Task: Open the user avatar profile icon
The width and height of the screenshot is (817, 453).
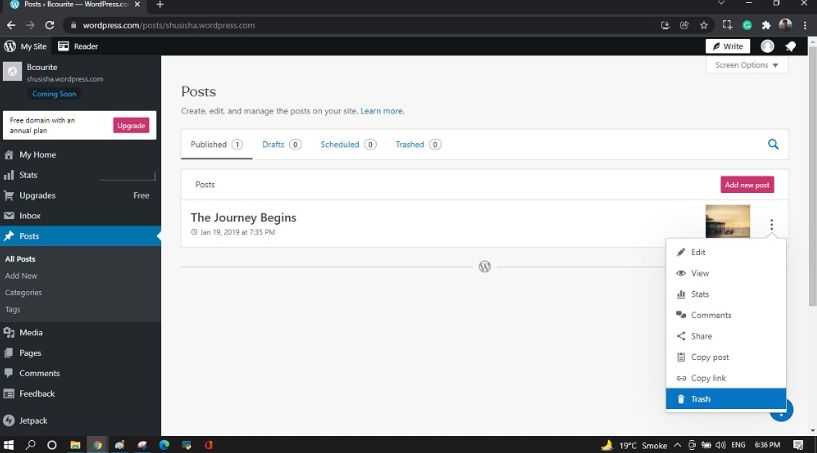Action: pyautogui.click(x=767, y=46)
